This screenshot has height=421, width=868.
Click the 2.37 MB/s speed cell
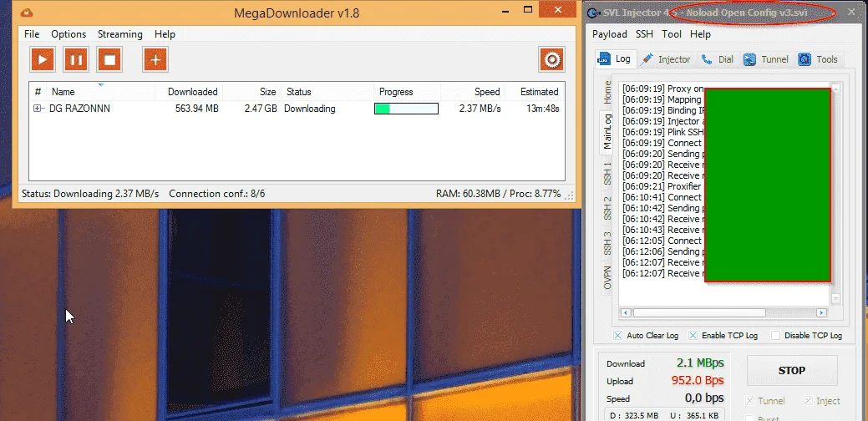pyautogui.click(x=480, y=109)
